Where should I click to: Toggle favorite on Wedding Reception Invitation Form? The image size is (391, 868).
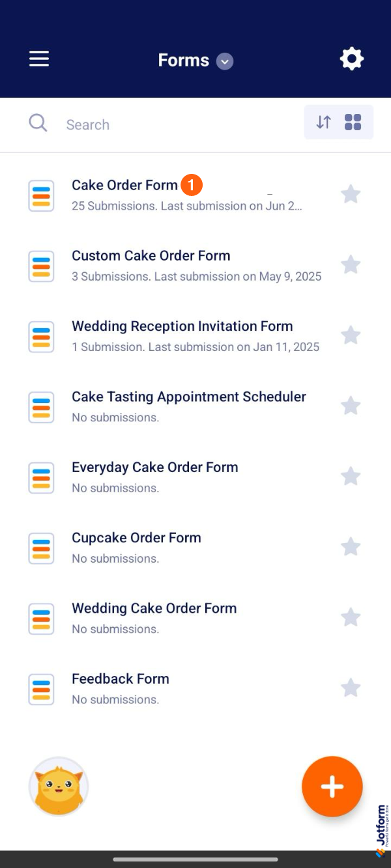click(x=351, y=335)
